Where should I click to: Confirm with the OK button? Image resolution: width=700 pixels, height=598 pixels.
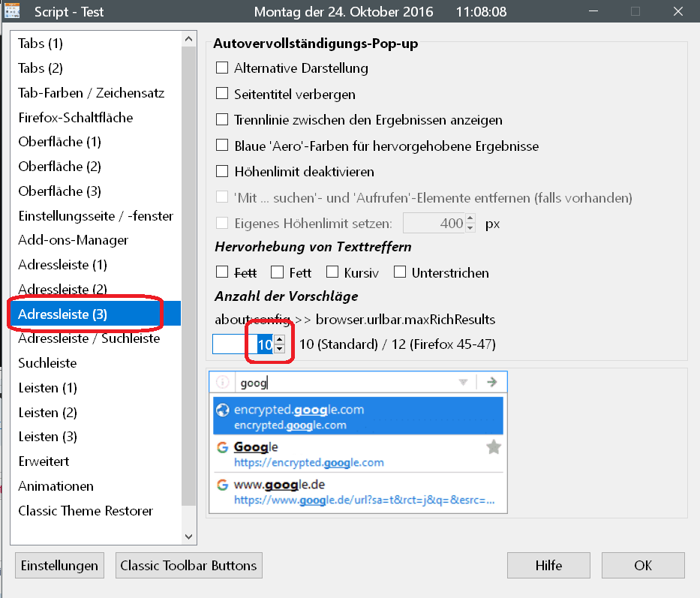[x=643, y=566]
